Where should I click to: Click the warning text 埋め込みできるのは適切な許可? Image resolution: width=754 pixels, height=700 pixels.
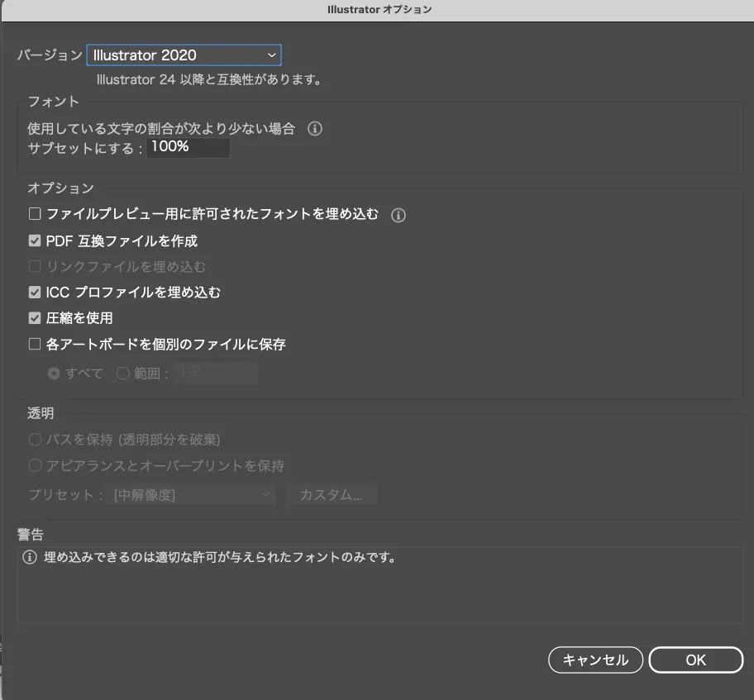(x=220, y=557)
